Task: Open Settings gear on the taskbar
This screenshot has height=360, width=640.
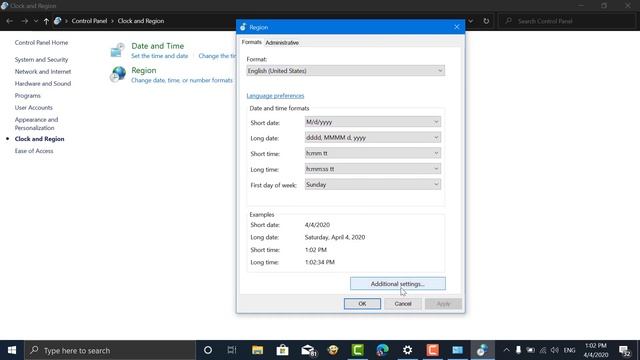Action: [x=407, y=350]
